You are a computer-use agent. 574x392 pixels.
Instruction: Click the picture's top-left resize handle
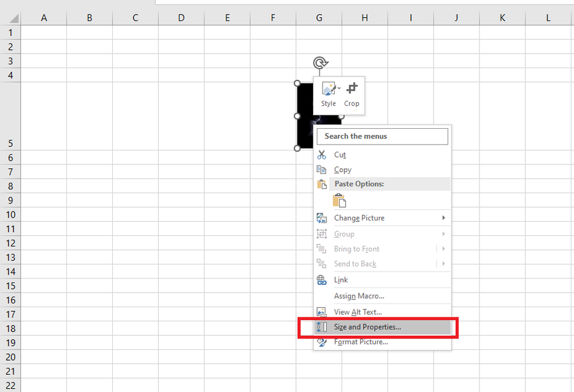297,83
